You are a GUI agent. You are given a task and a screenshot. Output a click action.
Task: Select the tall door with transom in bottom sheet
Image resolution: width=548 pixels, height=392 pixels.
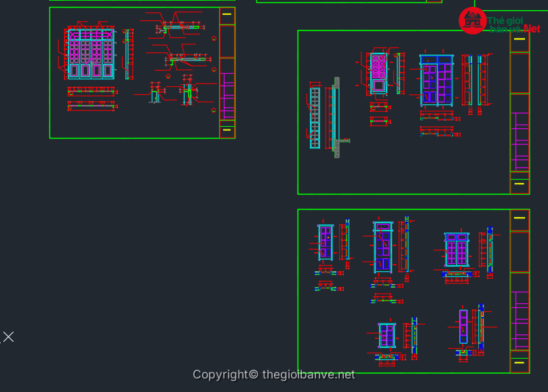[x=383, y=247]
